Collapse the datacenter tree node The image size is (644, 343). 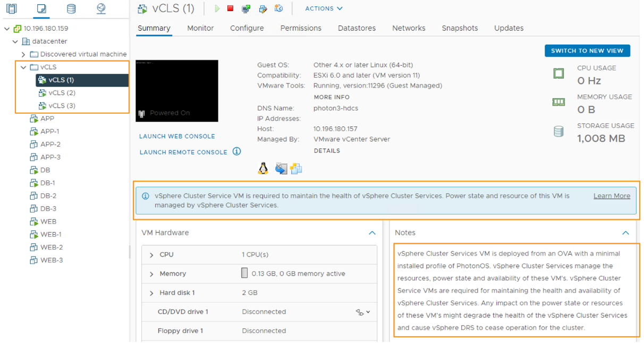coord(15,41)
